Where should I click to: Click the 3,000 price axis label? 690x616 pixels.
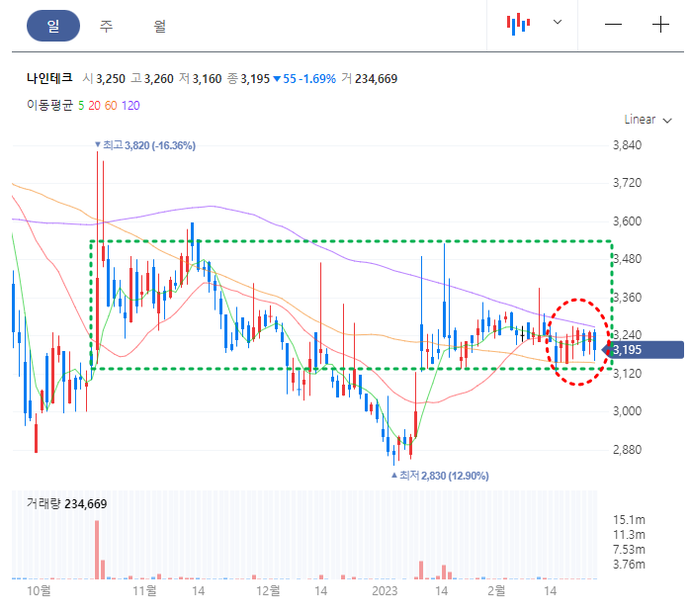coord(627,411)
